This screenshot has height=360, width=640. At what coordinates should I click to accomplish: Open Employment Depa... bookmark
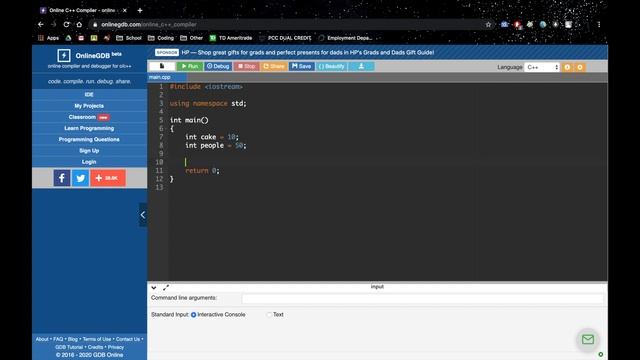pyautogui.click(x=345, y=38)
